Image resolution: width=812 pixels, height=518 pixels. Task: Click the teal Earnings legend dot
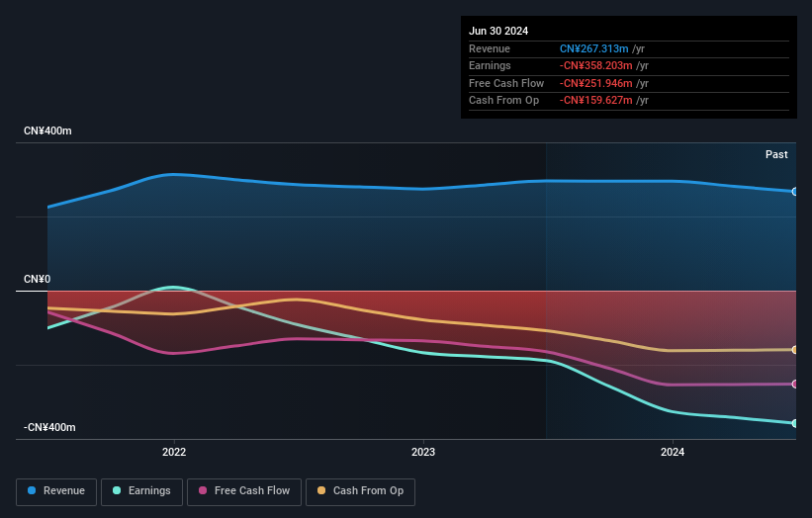(117, 490)
